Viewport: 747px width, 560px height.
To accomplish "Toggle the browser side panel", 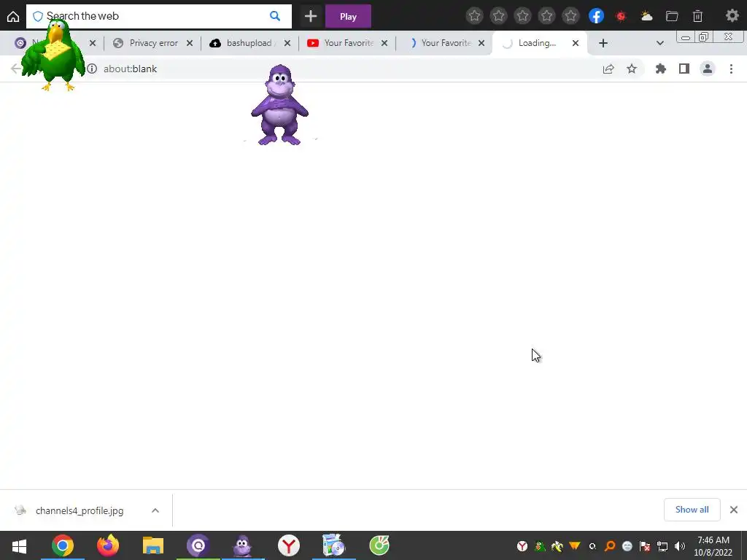I will pyautogui.click(x=684, y=69).
